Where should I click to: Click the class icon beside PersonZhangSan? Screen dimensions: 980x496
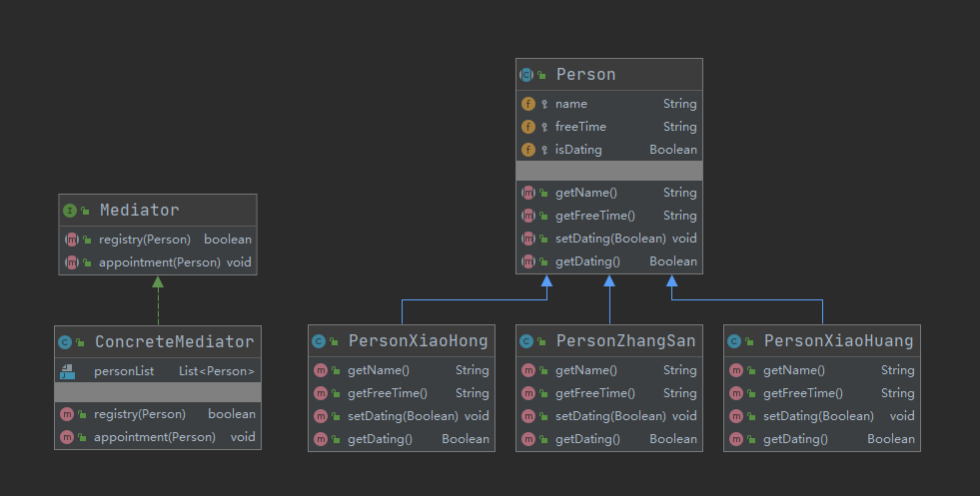point(526,341)
